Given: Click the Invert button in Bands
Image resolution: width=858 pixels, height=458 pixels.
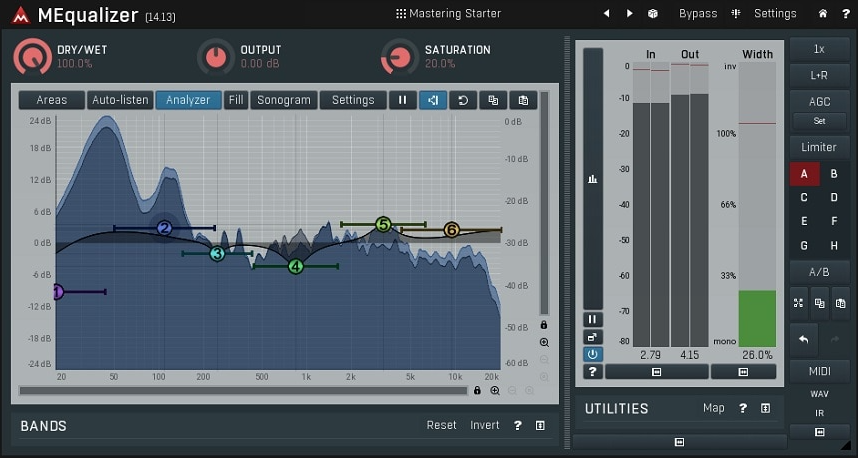Looking at the screenshot, I should click(x=485, y=425).
